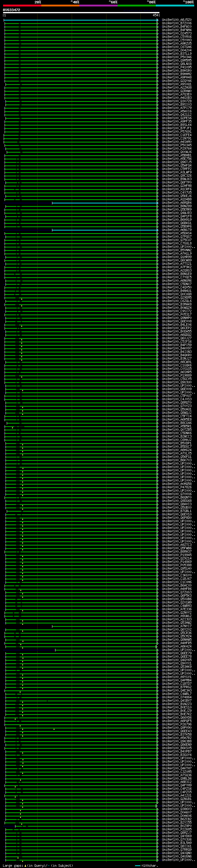Open hit UniRef100_B6H919
197x868 pixels.
(x=177, y=220)
